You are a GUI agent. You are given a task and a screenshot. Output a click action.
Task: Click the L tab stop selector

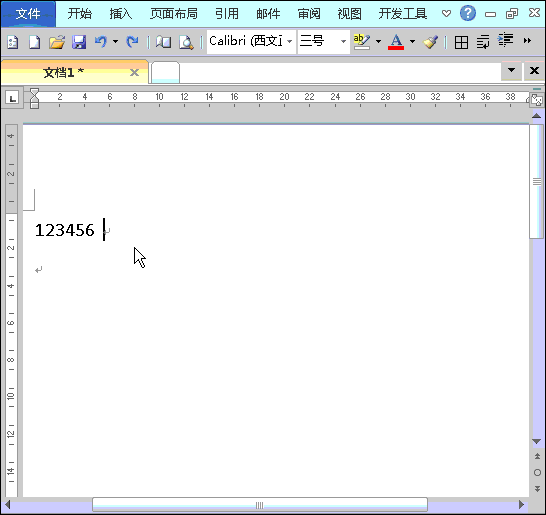coord(12,98)
